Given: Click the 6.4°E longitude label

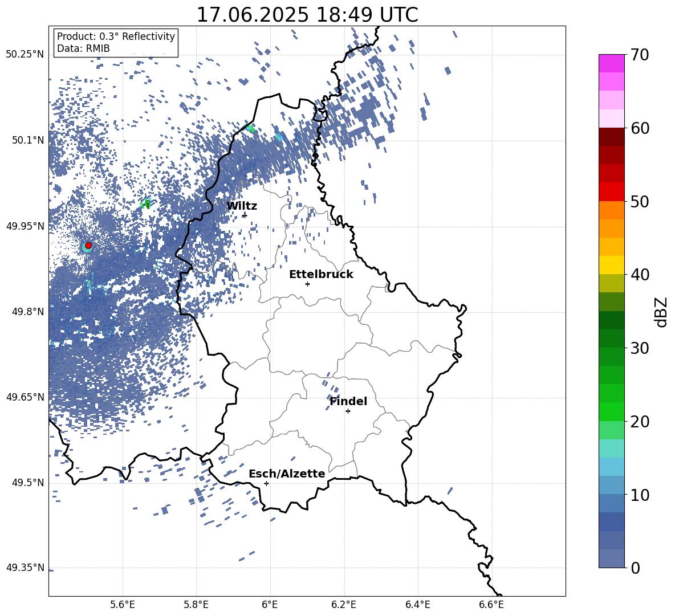Looking at the screenshot, I should [417, 605].
